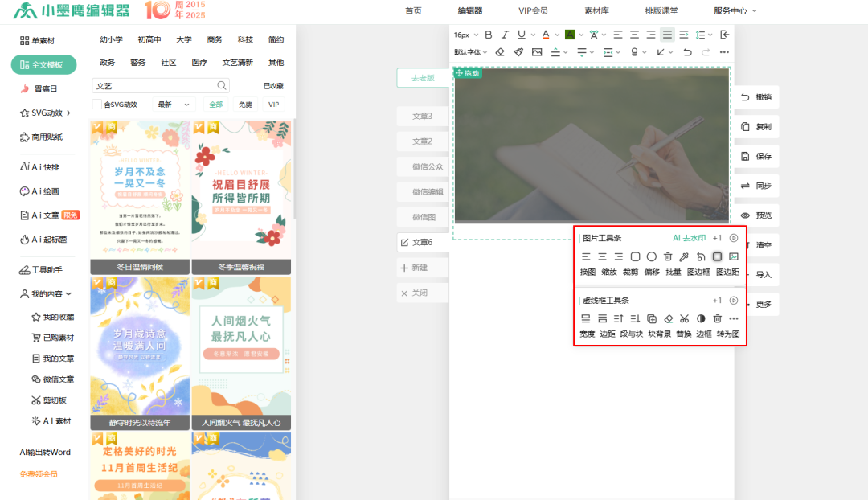Enable the 含SVG动效 checkbox
The height and width of the screenshot is (500, 868).
pyautogui.click(x=97, y=105)
